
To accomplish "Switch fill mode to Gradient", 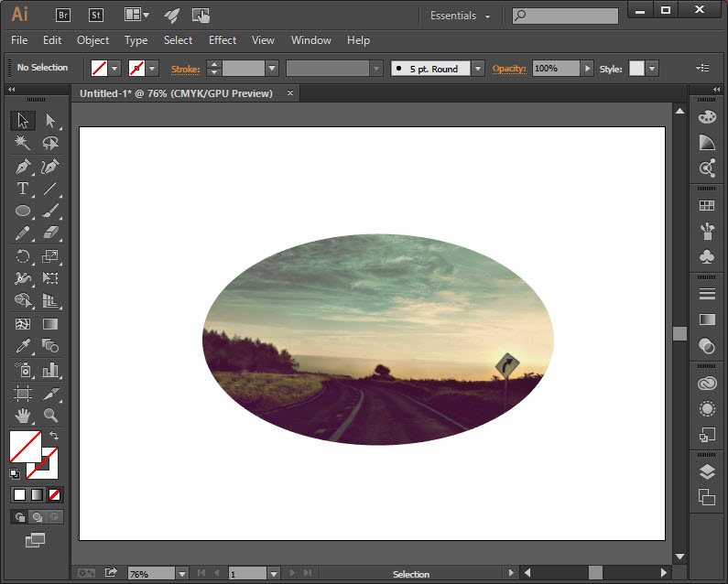I will [x=37, y=495].
